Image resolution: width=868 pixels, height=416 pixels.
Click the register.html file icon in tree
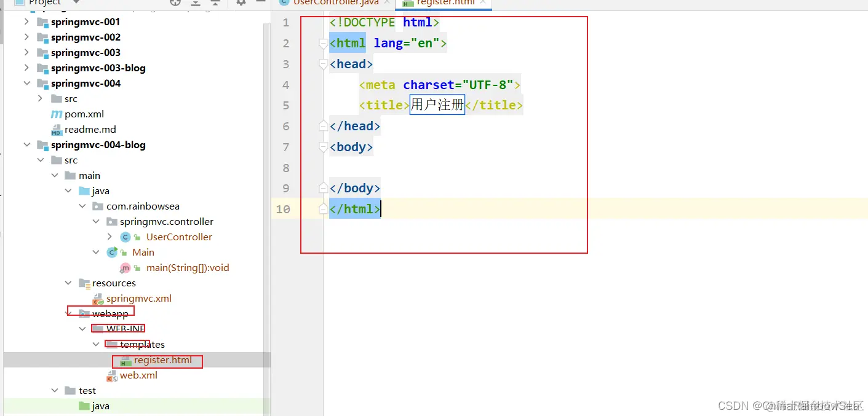[125, 361]
